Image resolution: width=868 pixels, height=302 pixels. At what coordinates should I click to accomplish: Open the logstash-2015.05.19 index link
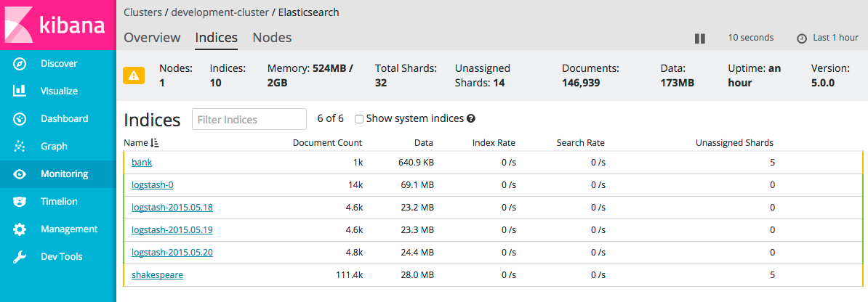click(172, 230)
